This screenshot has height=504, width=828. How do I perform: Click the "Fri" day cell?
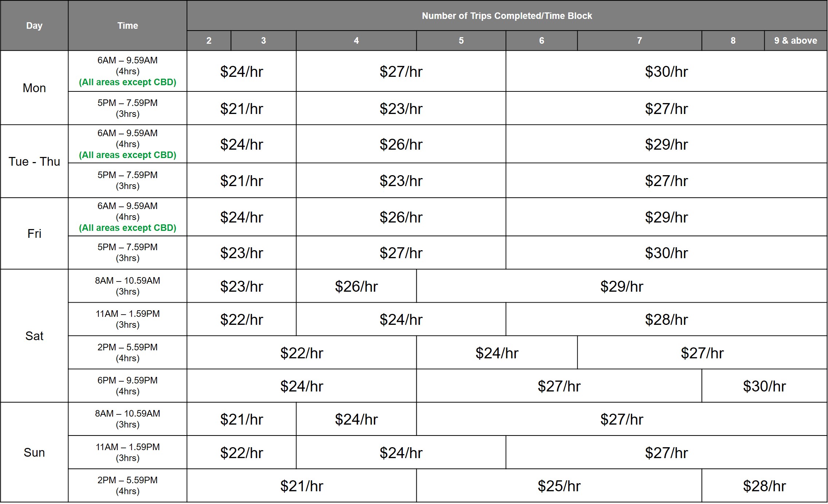34,233
